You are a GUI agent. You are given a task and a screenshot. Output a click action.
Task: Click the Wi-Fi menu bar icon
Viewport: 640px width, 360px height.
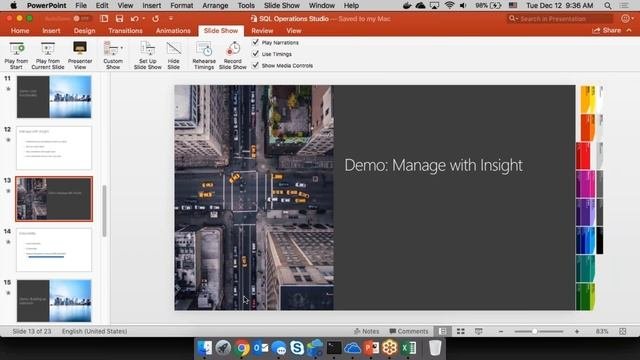449,6
